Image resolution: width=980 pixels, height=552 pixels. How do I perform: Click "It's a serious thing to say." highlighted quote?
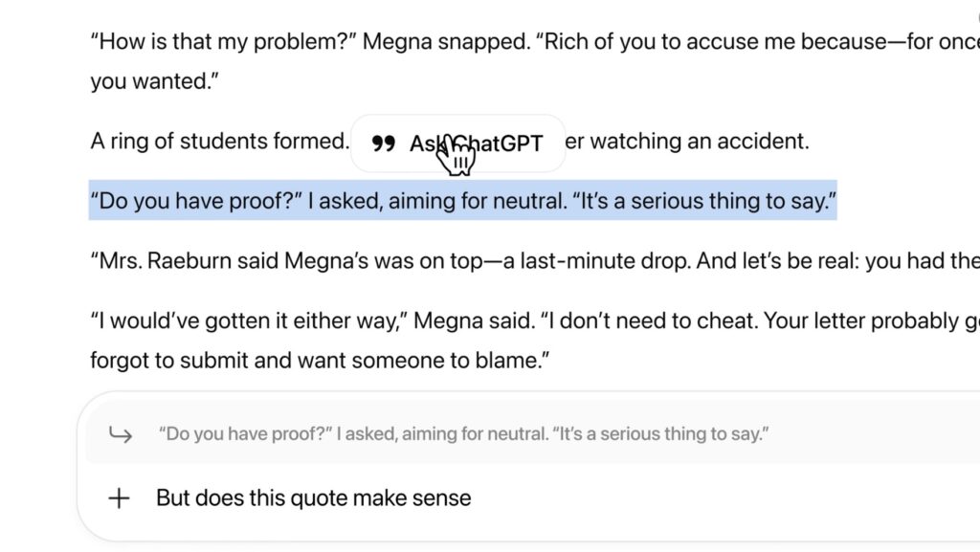704,201
